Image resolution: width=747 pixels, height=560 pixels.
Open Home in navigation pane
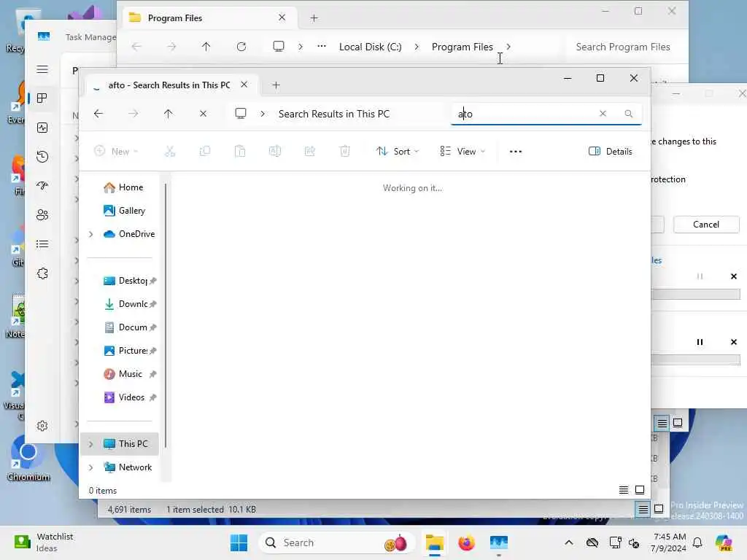coord(123,187)
